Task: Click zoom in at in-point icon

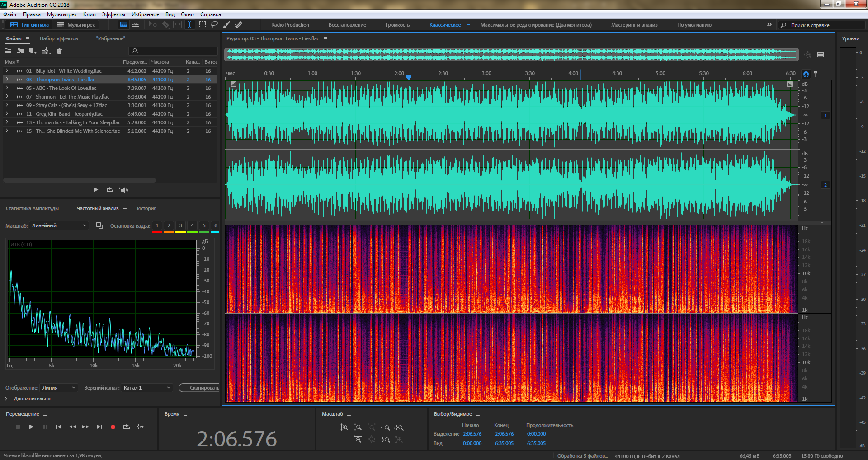Action: (385, 427)
